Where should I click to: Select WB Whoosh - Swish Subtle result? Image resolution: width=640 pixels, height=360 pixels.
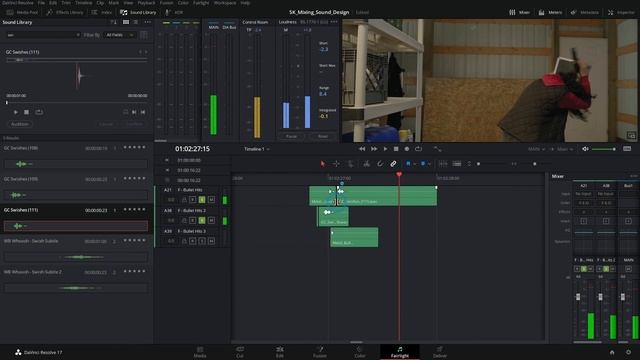tap(76, 250)
